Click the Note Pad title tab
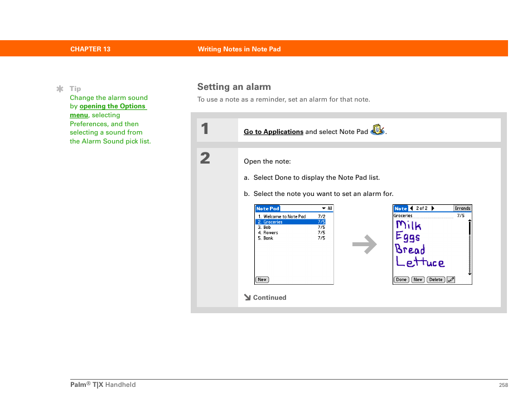 [268, 209]
